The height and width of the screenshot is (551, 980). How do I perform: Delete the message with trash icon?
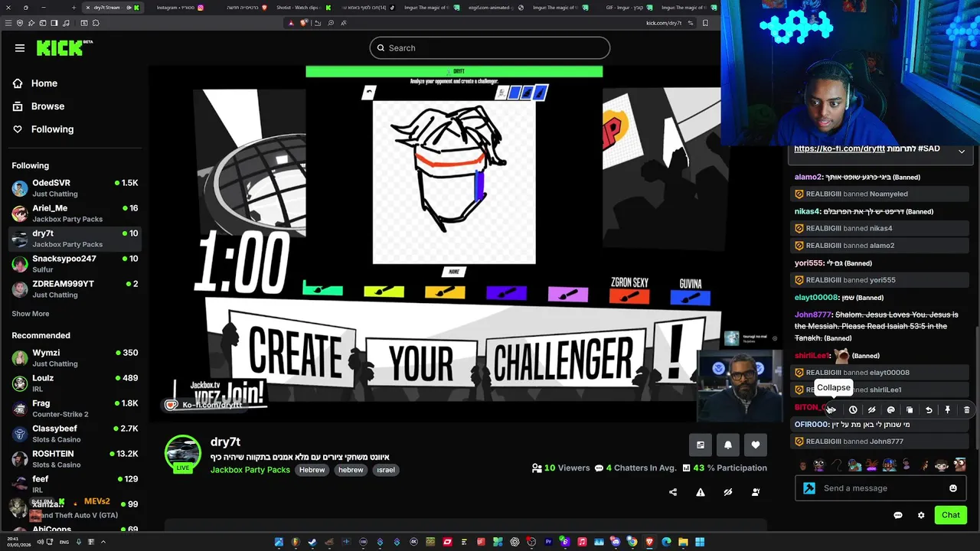click(x=966, y=410)
